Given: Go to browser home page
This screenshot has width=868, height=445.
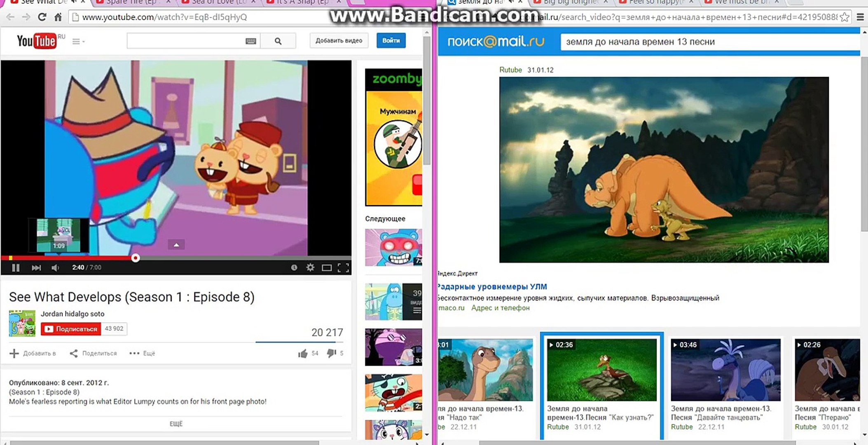Looking at the screenshot, I should [x=58, y=17].
